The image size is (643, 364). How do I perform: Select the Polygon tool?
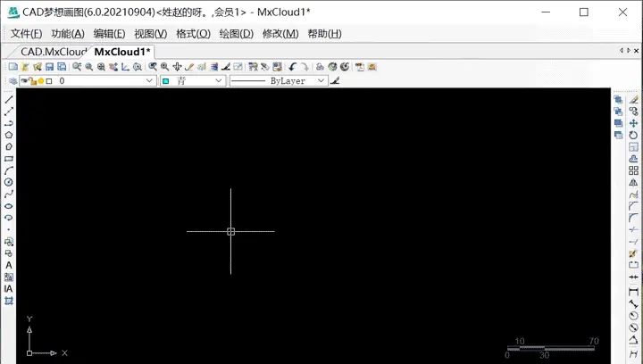tap(9, 135)
